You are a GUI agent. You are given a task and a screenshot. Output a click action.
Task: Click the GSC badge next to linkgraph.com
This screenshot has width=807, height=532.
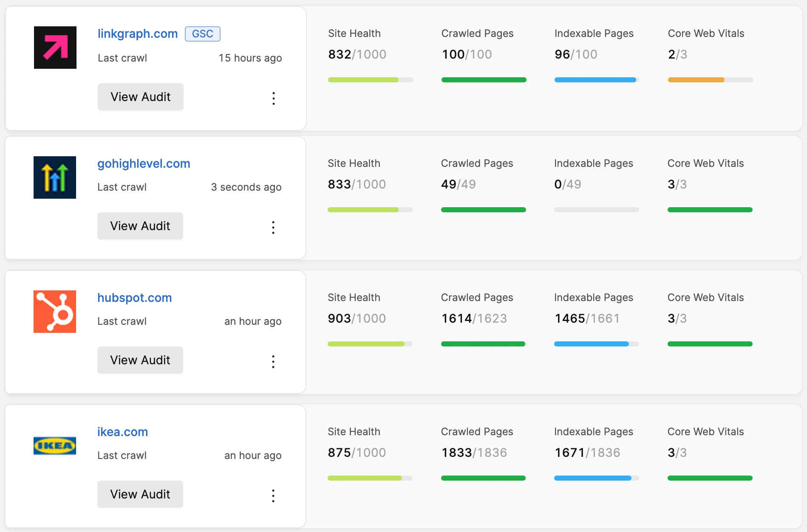203,34
